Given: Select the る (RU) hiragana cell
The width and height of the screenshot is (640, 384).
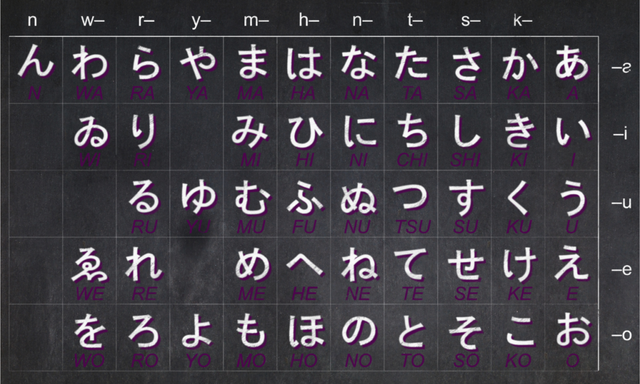Looking at the screenshot, I should point(143,204).
